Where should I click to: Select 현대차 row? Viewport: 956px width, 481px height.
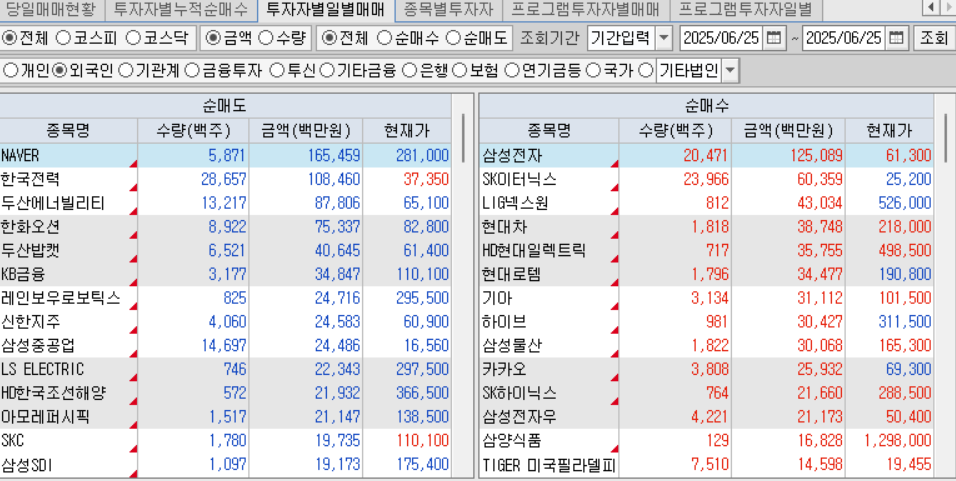(x=706, y=227)
